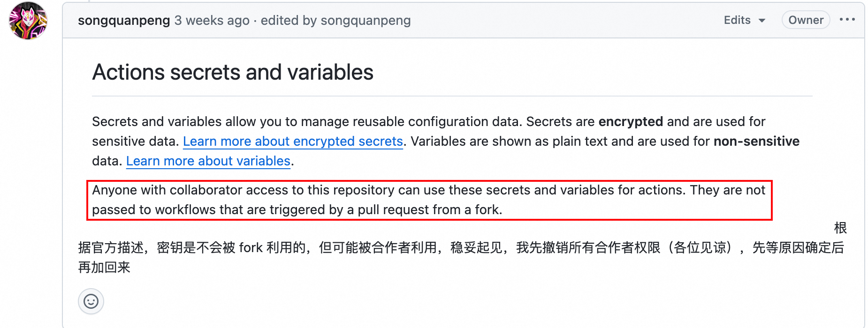Click the text 再加回来 on the last line
This screenshot has height=328, width=868.
[x=104, y=268]
